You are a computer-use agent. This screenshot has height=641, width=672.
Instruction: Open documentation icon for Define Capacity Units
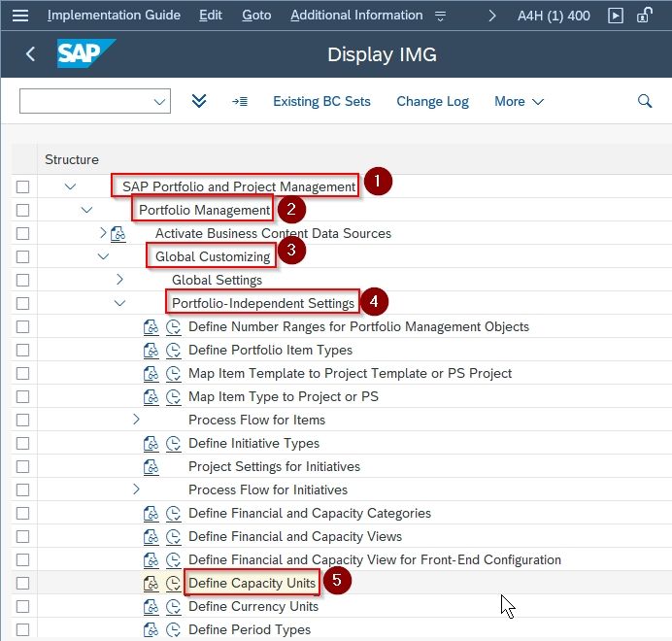[151, 583]
